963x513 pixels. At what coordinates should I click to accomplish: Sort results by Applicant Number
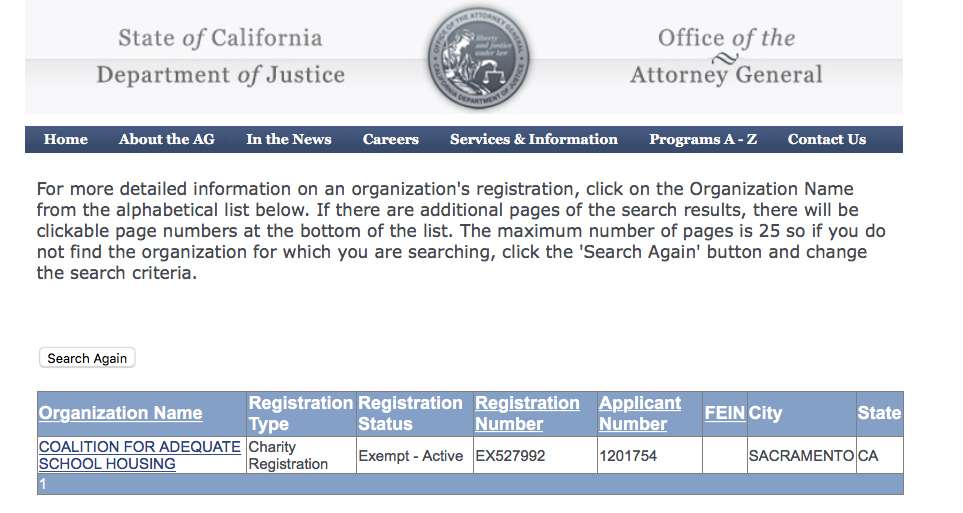tap(640, 413)
